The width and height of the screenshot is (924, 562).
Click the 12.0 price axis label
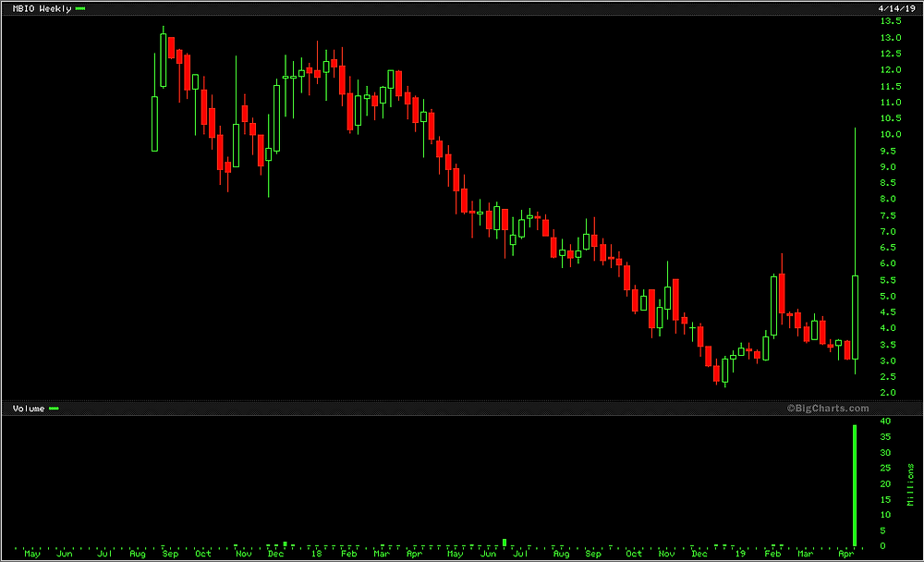pyautogui.click(x=891, y=69)
